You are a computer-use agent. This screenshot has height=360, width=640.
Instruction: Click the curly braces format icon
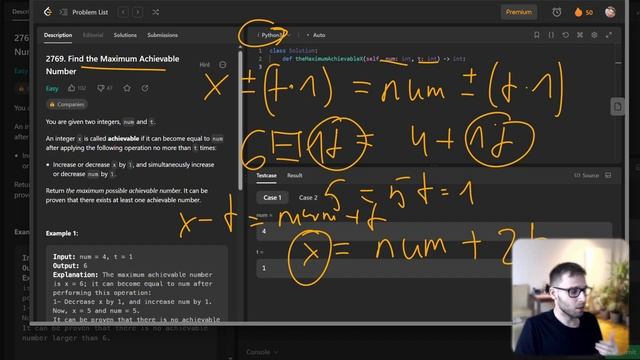551,35
